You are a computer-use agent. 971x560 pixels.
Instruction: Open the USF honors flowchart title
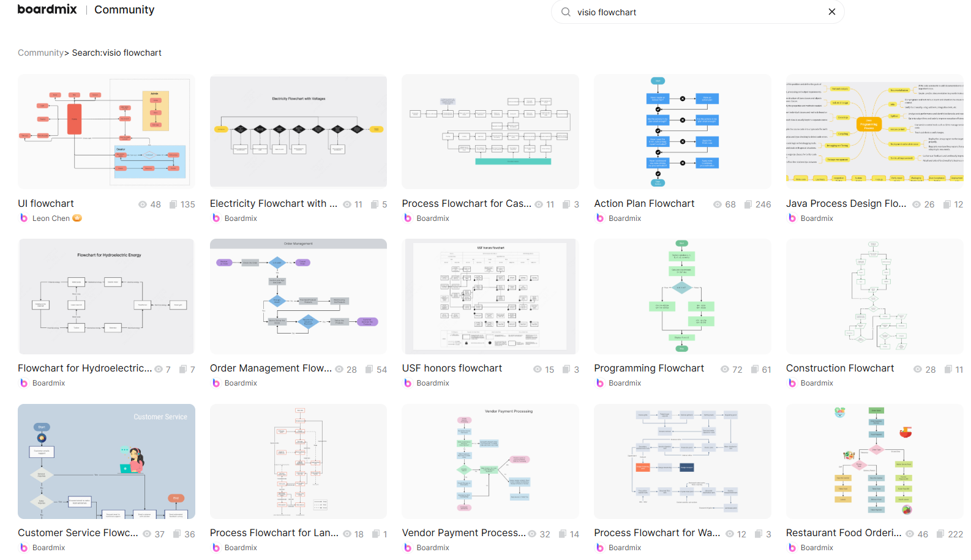tap(452, 368)
